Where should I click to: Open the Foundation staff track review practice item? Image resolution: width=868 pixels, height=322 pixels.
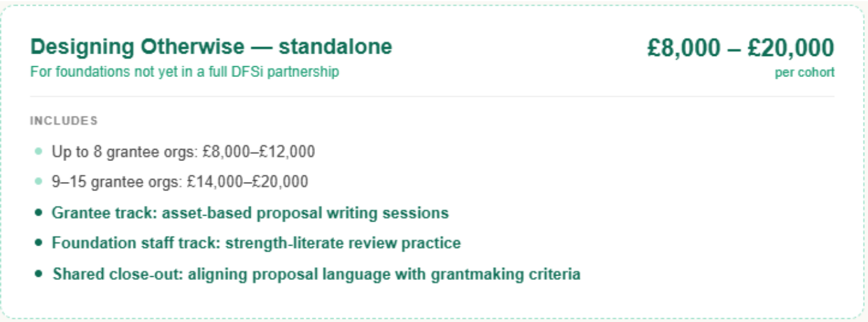pos(256,243)
